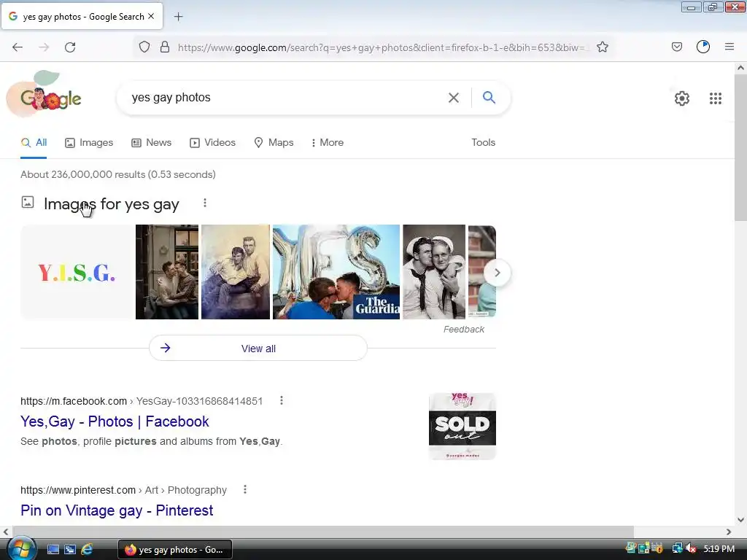Viewport: 747px width, 560px height.
Task: Expand the More search categories
Action: pyautogui.click(x=328, y=142)
